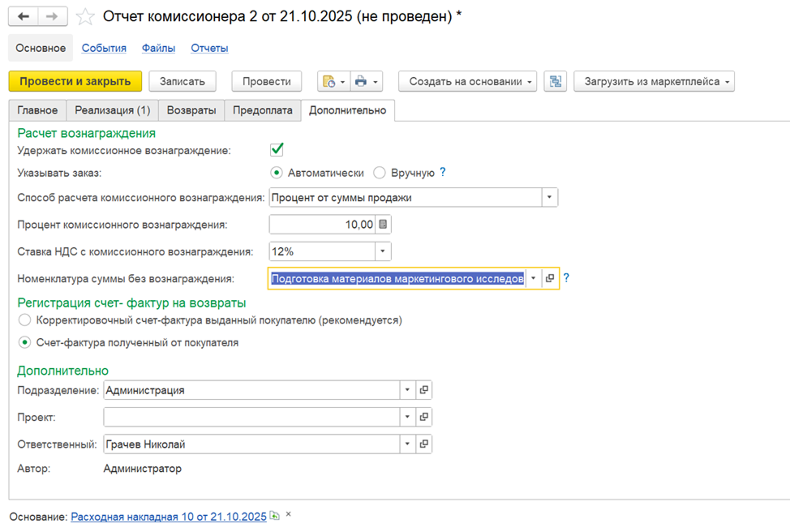This screenshot has height=532, width=790.
Task: Open the Проект field item card
Action: pyautogui.click(x=423, y=417)
